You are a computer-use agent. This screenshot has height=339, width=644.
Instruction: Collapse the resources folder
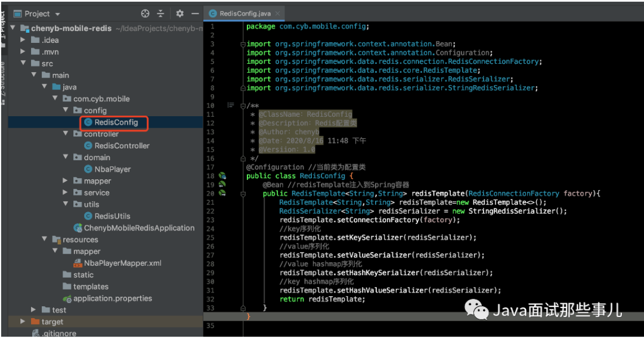click(x=45, y=240)
